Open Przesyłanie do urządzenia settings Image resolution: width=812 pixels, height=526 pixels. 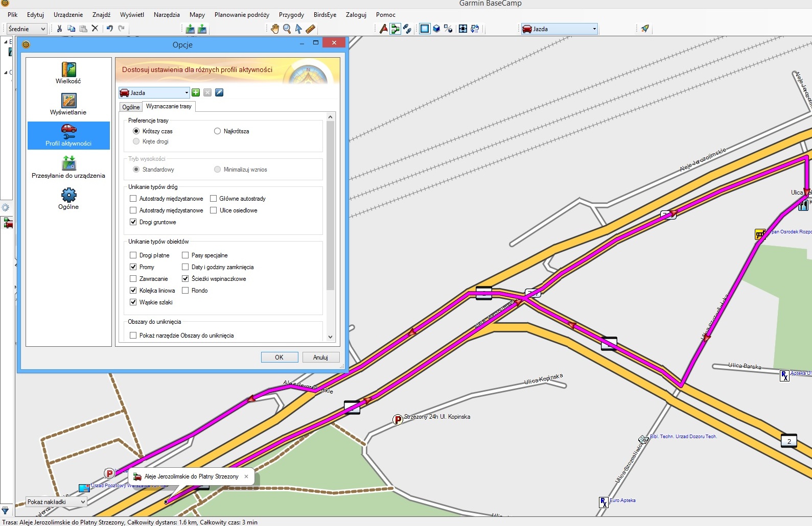coord(68,168)
